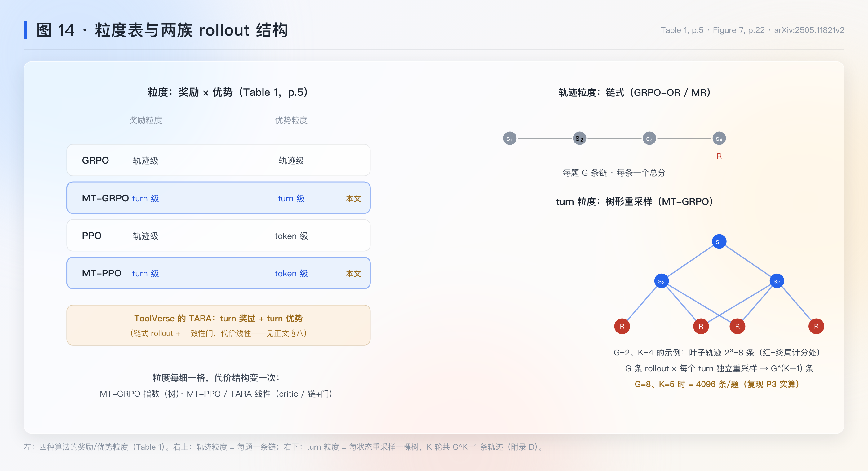
Task: Click 轨迹级 under 优势粒度 in the GRPO row
Action: coord(291,161)
